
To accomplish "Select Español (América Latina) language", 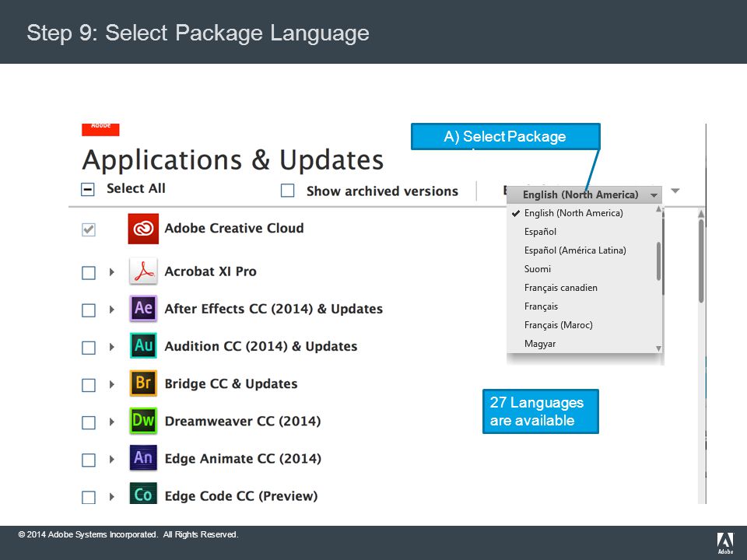I will tap(575, 250).
